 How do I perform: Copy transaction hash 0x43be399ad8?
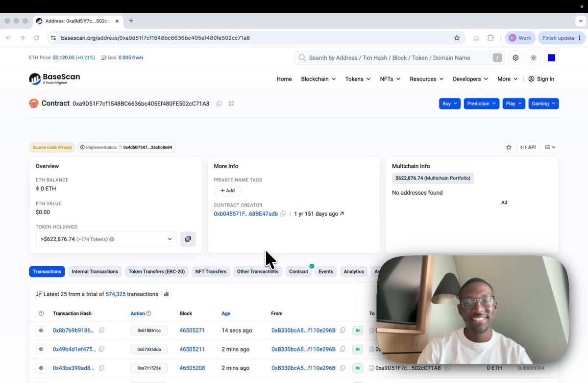[101, 368]
